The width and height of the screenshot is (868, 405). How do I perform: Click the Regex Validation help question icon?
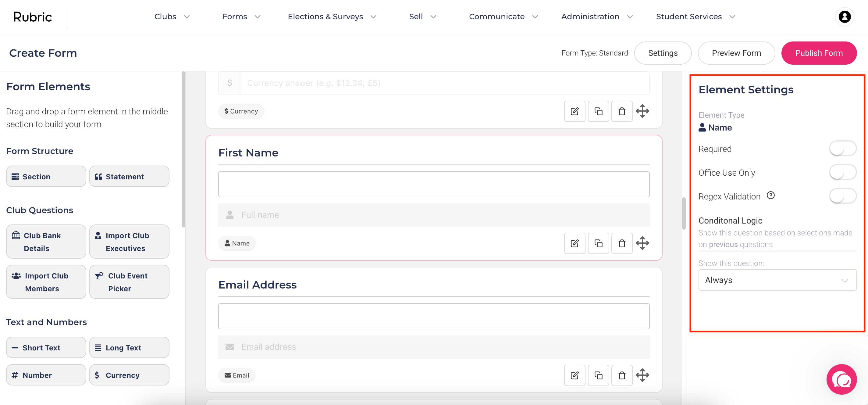coord(770,195)
